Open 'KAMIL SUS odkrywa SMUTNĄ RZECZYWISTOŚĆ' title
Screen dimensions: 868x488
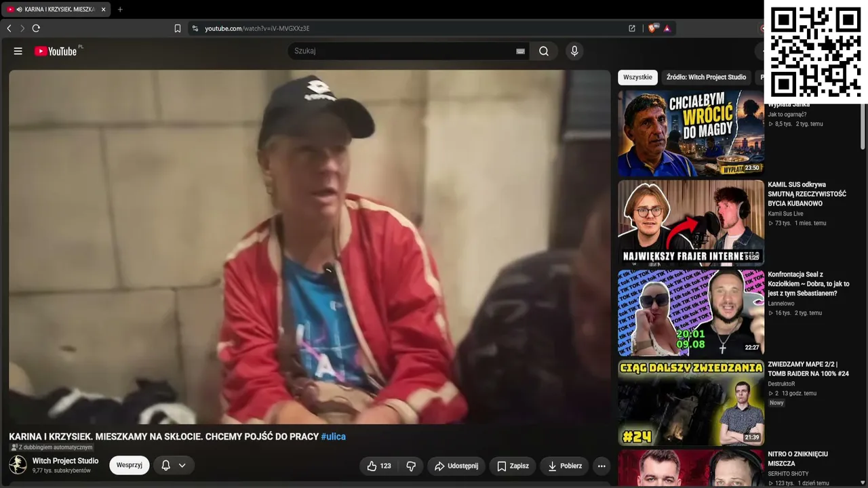coord(807,194)
